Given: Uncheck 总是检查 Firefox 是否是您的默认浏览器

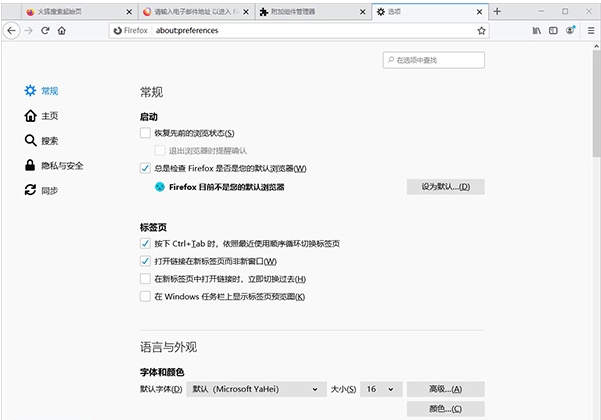Looking at the screenshot, I should (x=145, y=168).
